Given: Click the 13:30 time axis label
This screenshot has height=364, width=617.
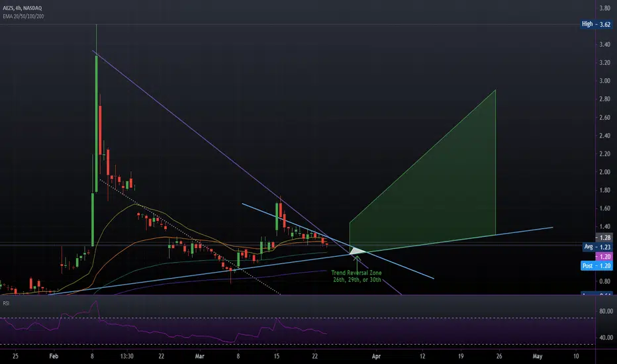Looking at the screenshot, I should click(126, 356).
